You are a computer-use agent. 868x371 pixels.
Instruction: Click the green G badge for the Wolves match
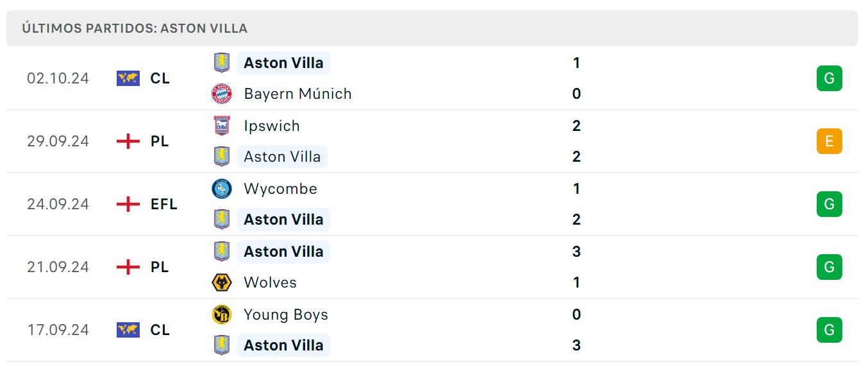pyautogui.click(x=830, y=267)
